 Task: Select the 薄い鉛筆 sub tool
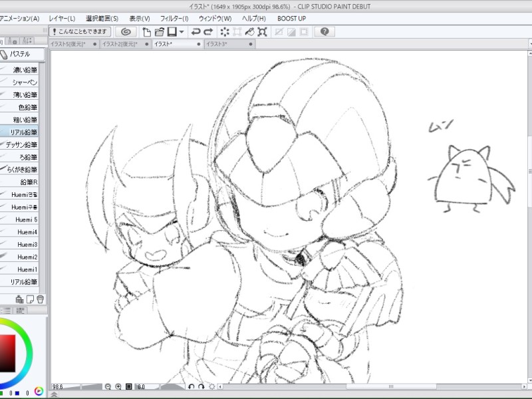(19, 95)
